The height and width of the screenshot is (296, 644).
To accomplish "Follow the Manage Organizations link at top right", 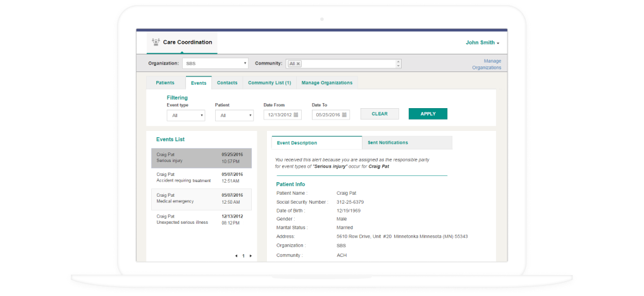I will pyautogui.click(x=486, y=64).
